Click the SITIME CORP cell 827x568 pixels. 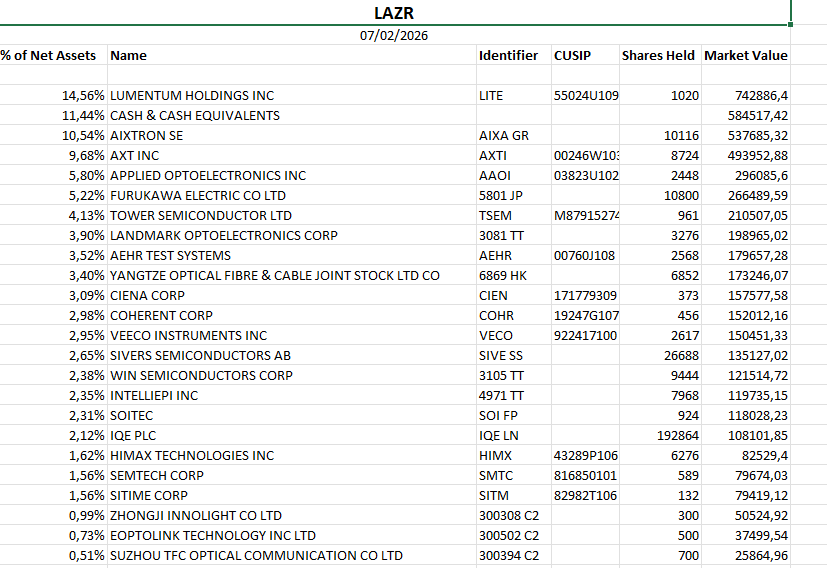tap(292, 496)
